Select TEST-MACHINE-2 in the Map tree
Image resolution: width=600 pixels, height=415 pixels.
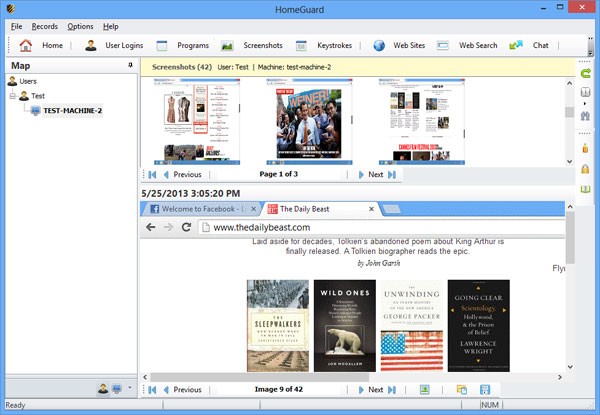[72, 111]
